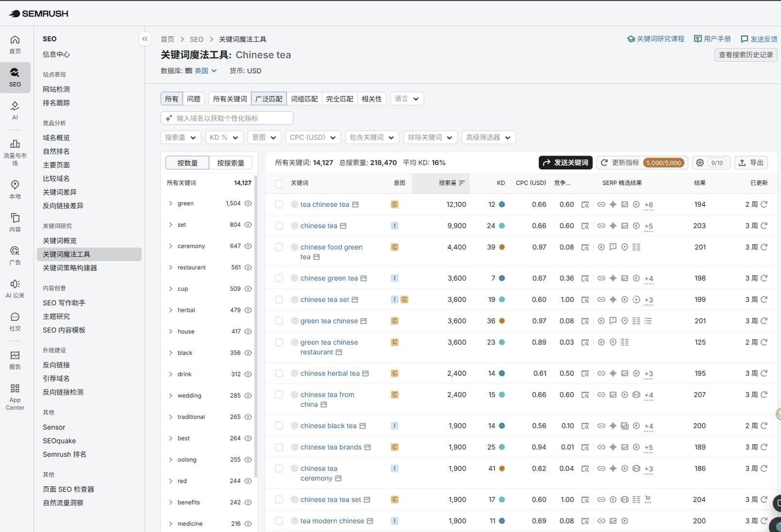The image size is (781, 532).
Task: Open table settings gear 9/10
Action: [x=711, y=163]
